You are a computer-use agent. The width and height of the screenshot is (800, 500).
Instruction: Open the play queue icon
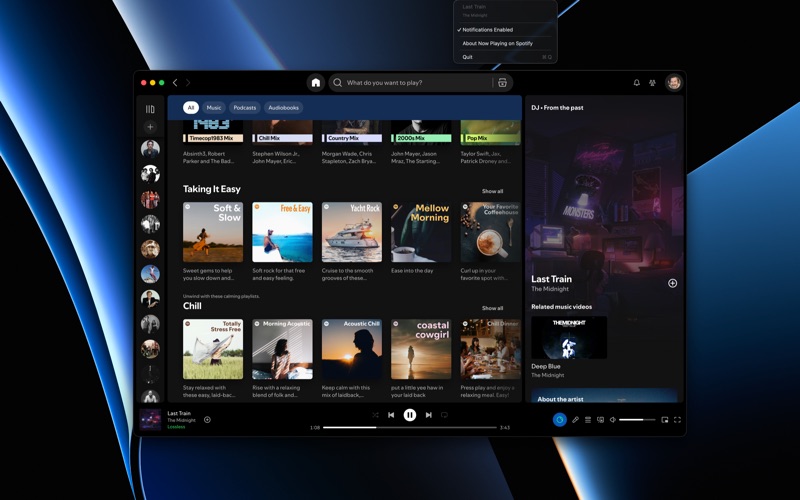(x=588, y=420)
